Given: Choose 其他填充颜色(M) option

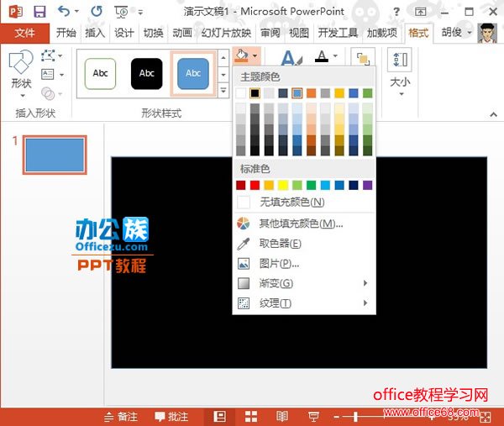Looking at the screenshot, I should pyautogui.click(x=304, y=224).
